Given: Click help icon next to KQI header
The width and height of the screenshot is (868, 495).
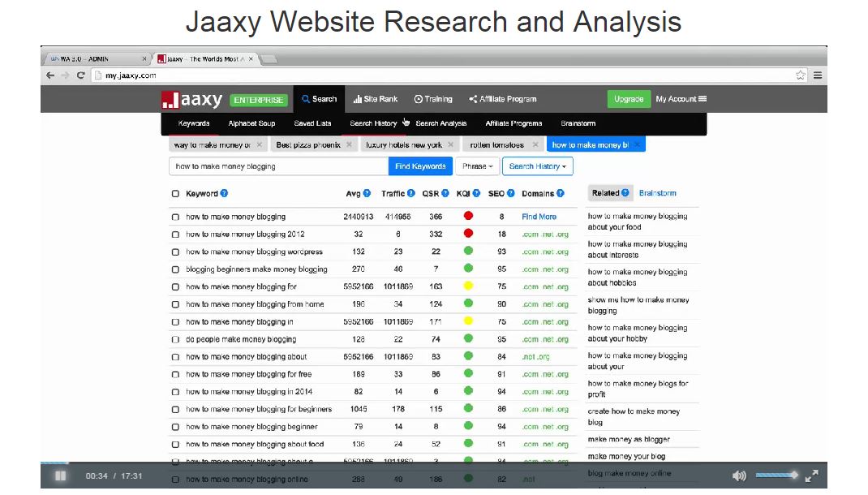Looking at the screenshot, I should point(477,193).
